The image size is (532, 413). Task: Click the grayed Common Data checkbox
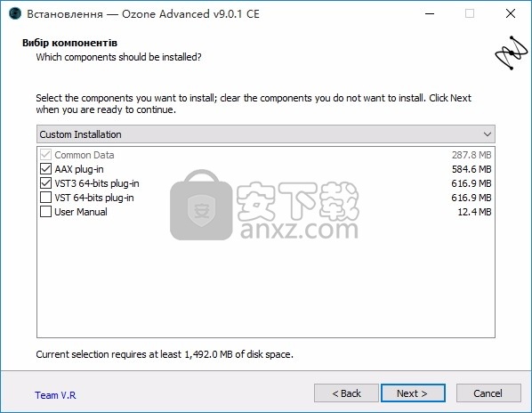click(x=45, y=155)
